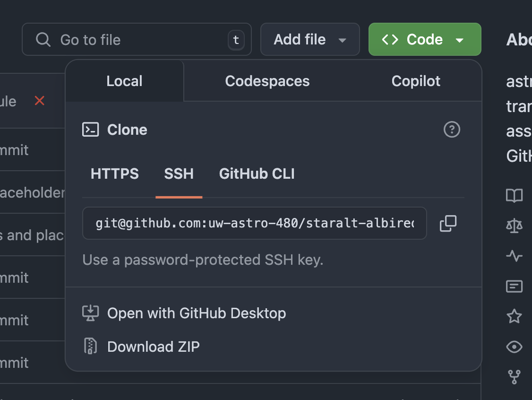Click the GitHub Desktop download icon
Screen dimensions: 532x400
90,313
